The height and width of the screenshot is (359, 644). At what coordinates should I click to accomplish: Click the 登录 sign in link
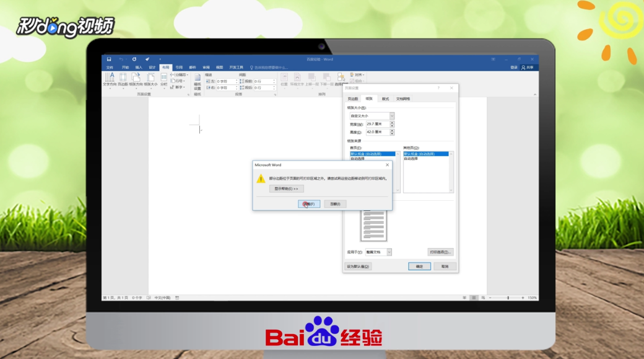pyautogui.click(x=514, y=68)
